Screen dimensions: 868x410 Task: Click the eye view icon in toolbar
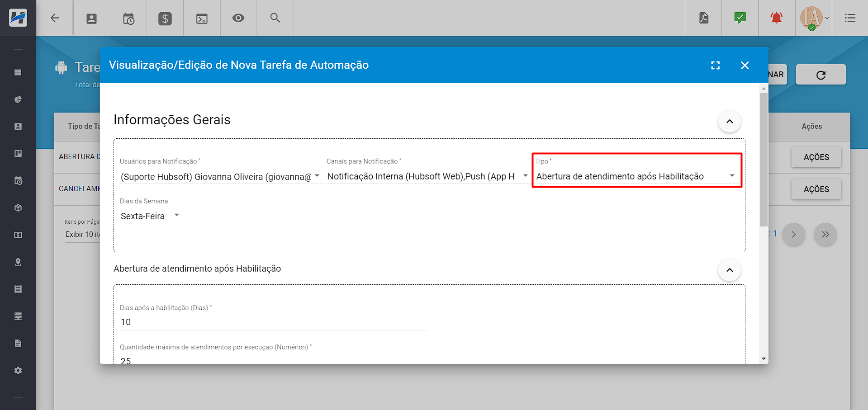(238, 18)
